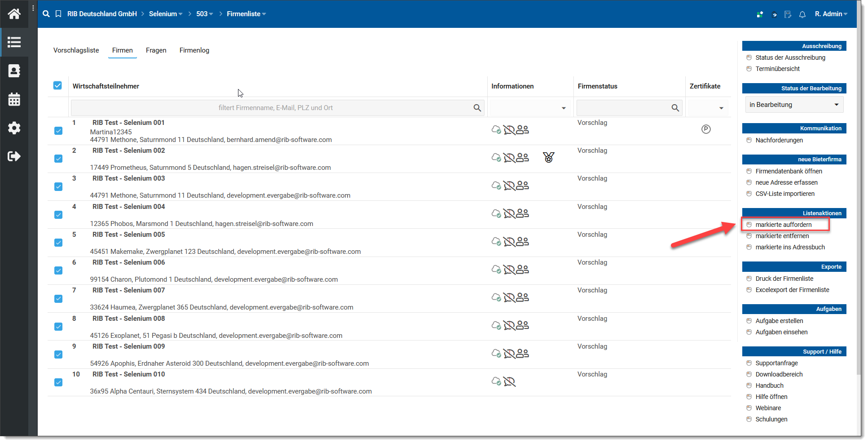Uncheck RIB Test - Selenium 001 row

tap(58, 131)
